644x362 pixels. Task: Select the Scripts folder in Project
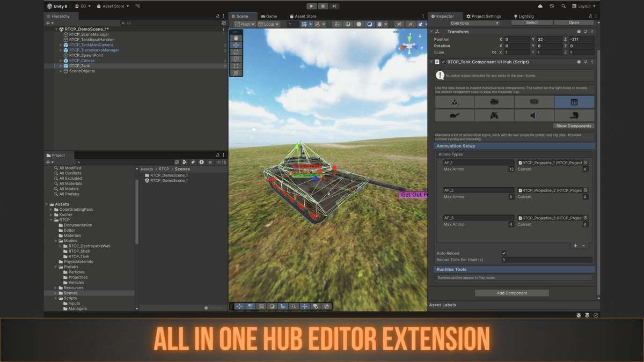(70, 298)
